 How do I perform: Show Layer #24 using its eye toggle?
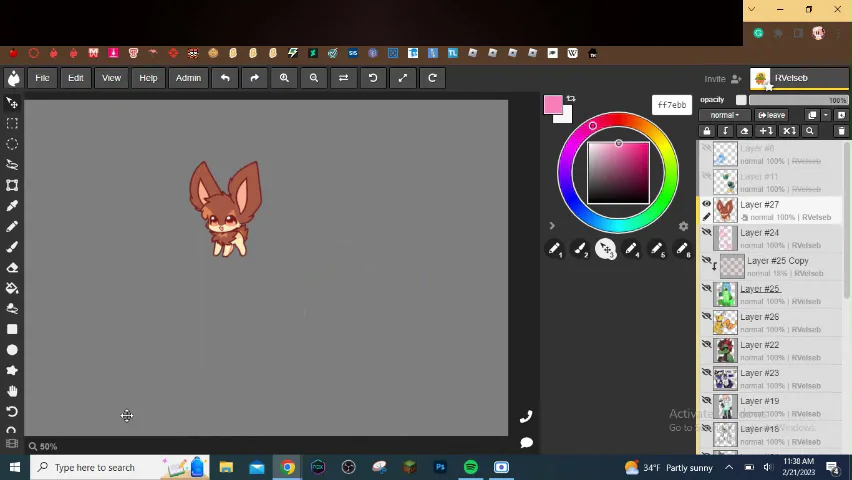[706, 233]
